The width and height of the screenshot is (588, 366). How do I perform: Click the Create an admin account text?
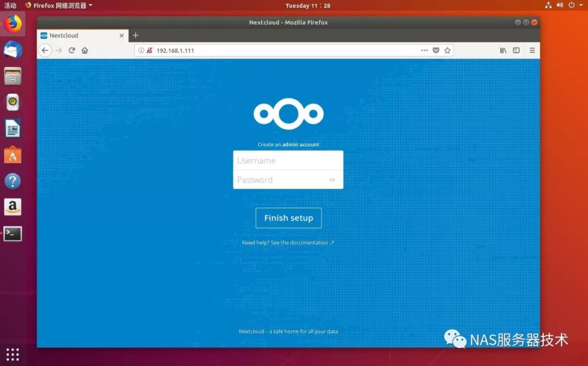pyautogui.click(x=289, y=144)
